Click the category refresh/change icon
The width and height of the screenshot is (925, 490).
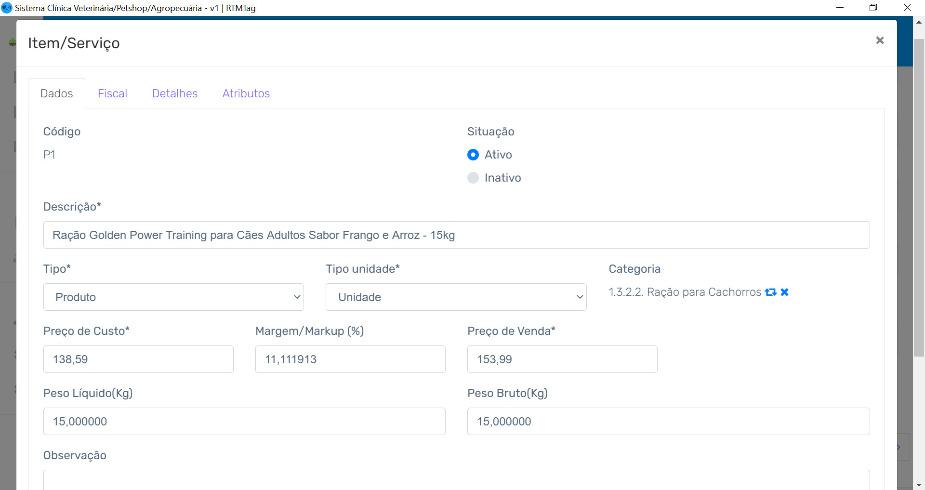(x=770, y=292)
